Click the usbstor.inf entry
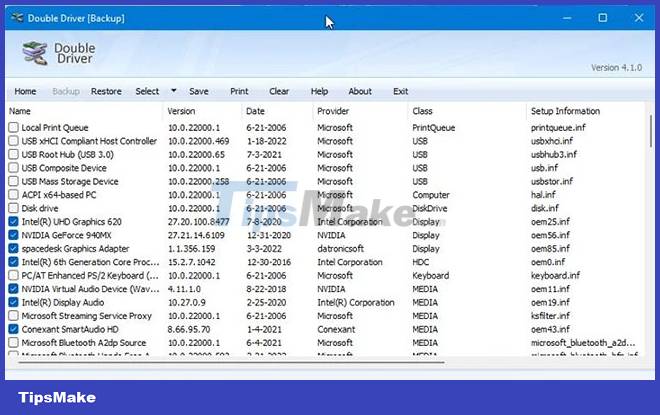Screen dimensions: 660x415 (552, 181)
